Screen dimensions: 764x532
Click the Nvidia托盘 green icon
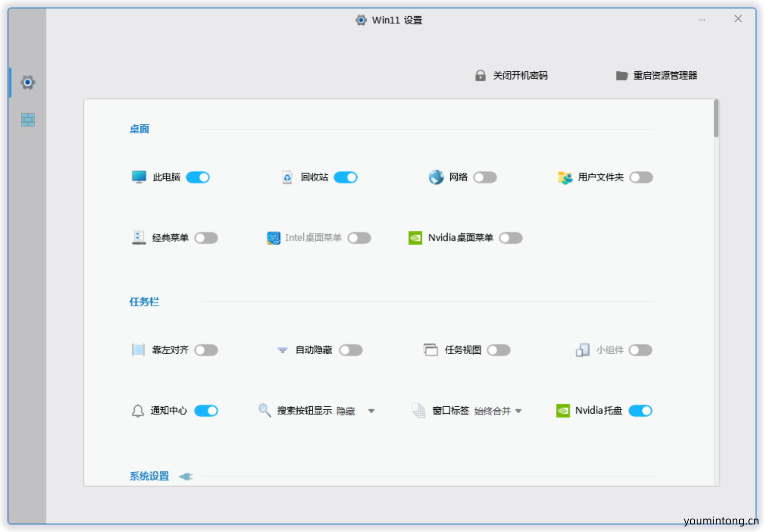(x=563, y=410)
